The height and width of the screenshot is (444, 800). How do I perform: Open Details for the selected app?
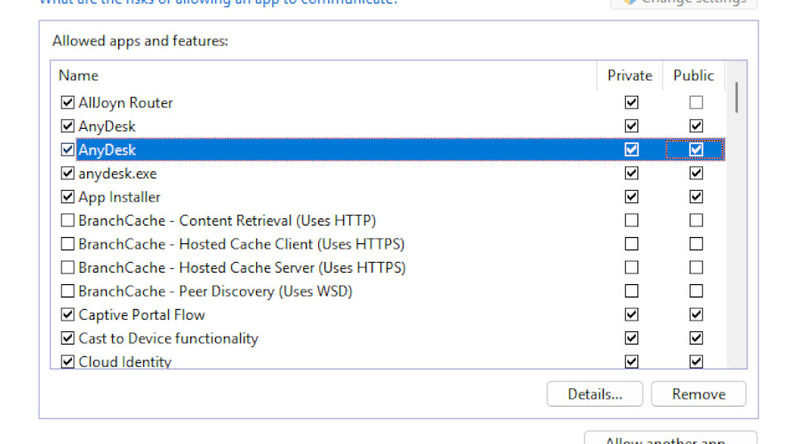click(595, 394)
